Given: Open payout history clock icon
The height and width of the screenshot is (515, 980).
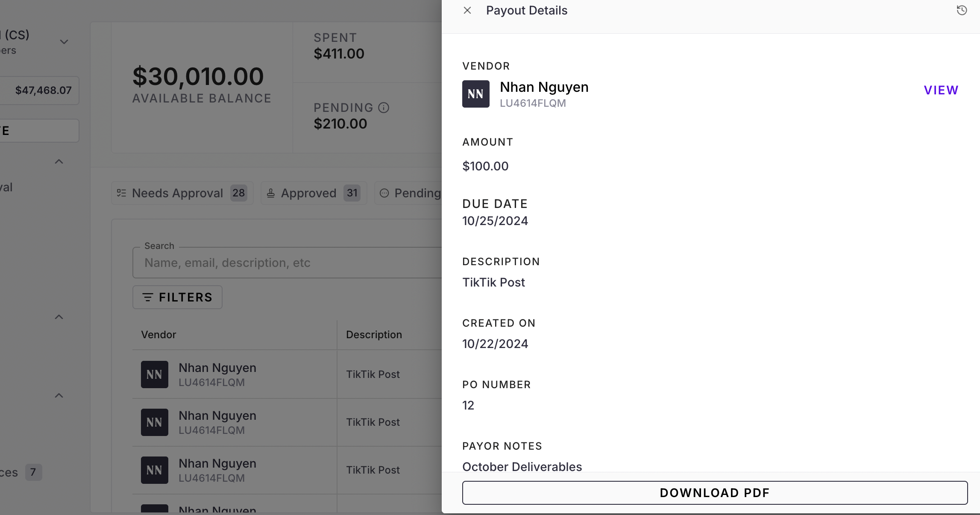Looking at the screenshot, I should pos(962,10).
